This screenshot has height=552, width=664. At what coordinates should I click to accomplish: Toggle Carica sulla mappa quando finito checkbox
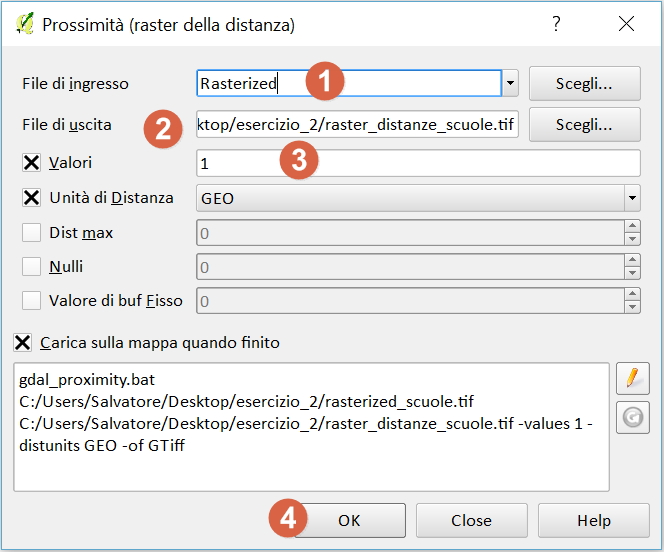(22, 342)
